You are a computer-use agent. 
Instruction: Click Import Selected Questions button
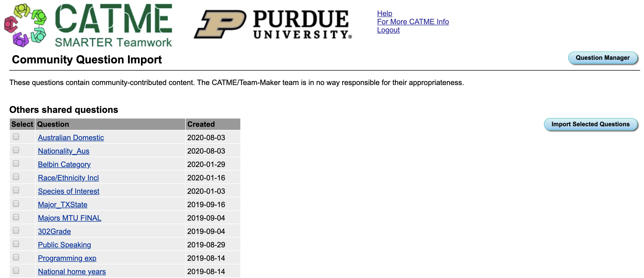590,124
